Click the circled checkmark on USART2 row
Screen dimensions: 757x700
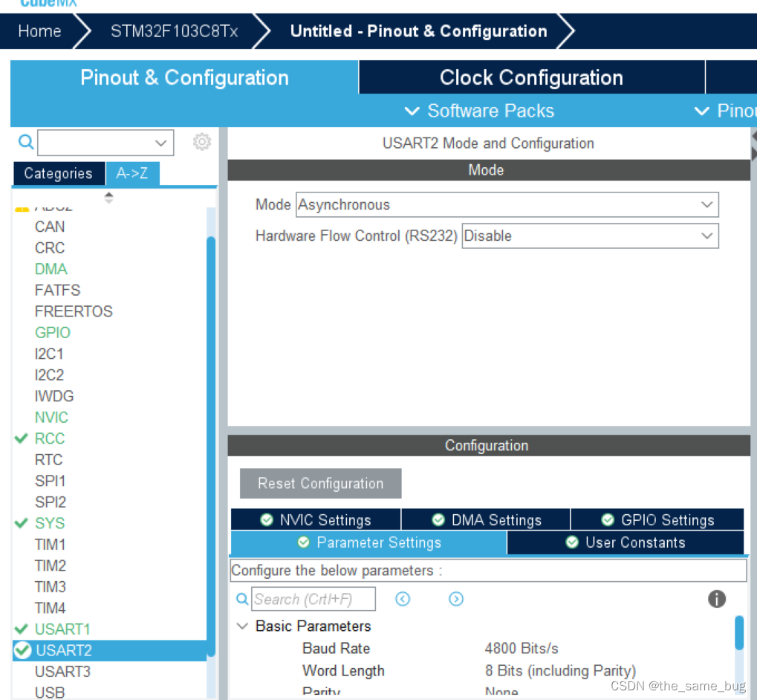(x=22, y=650)
